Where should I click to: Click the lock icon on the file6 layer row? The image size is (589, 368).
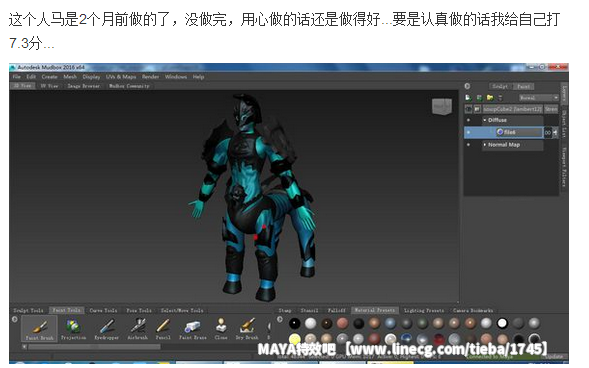coord(555,132)
